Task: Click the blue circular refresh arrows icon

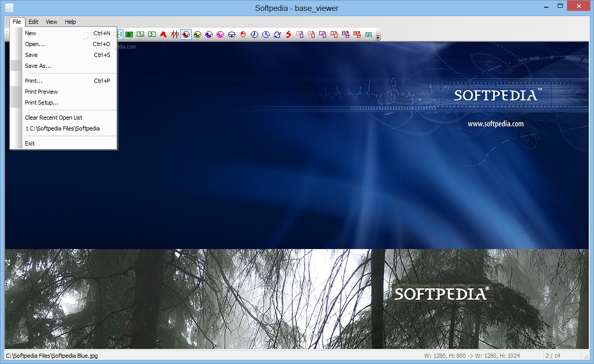Action: (x=277, y=34)
